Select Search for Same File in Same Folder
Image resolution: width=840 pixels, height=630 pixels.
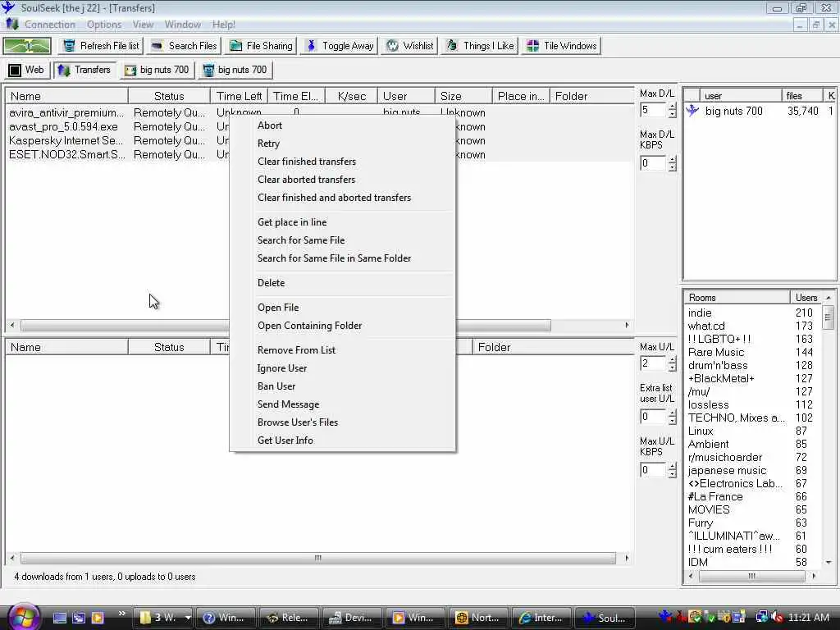pyautogui.click(x=342, y=258)
